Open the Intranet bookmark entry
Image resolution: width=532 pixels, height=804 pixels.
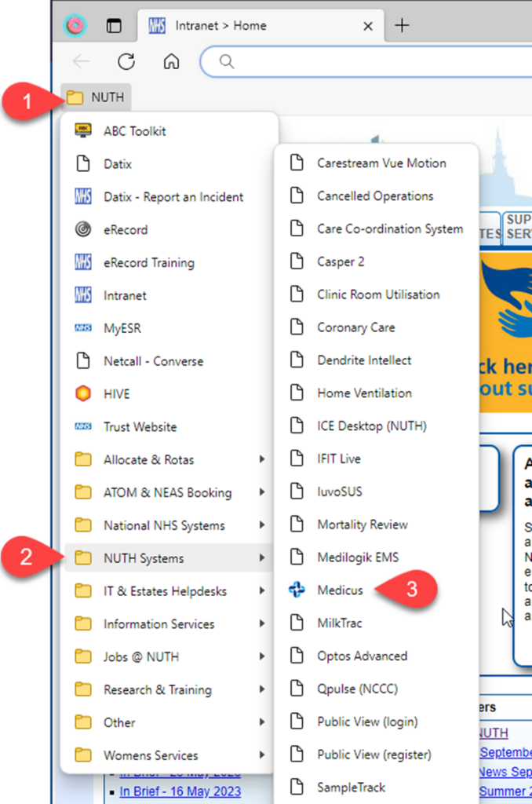(x=169, y=295)
